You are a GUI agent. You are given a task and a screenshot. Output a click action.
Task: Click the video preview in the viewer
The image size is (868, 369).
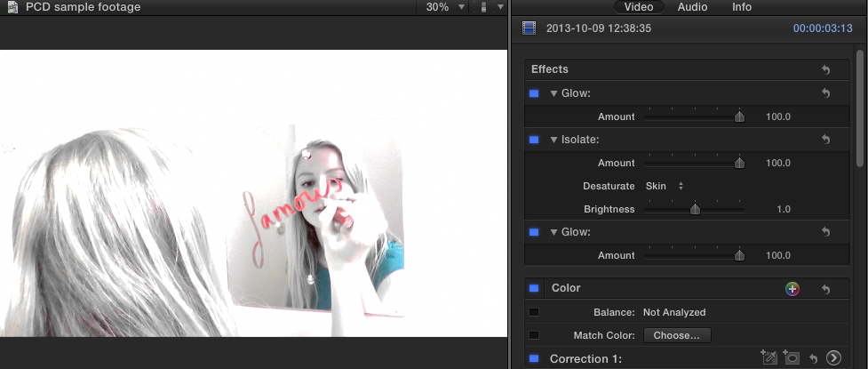(x=253, y=193)
